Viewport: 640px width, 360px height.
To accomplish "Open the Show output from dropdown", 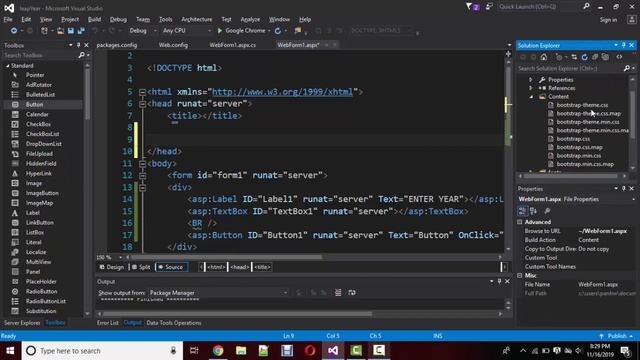I will coord(218,293).
